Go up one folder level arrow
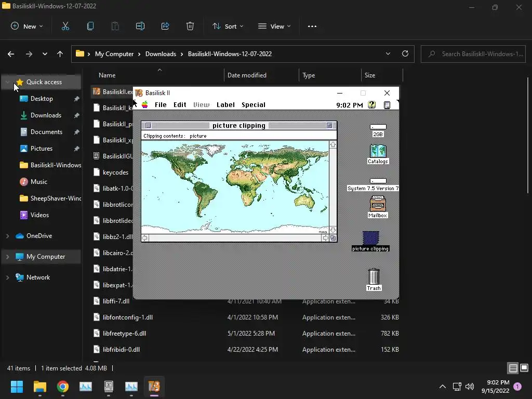This screenshot has width=532, height=399. coord(60,54)
